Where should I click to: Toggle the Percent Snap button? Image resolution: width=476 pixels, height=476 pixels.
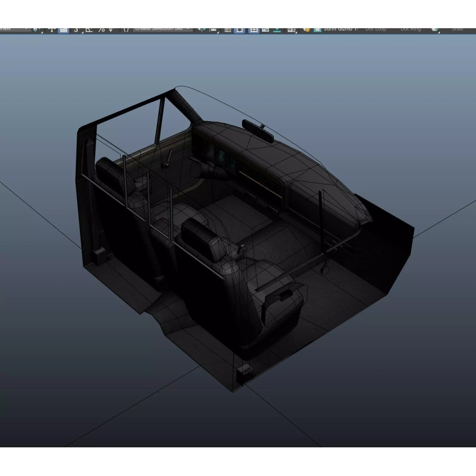point(101,30)
